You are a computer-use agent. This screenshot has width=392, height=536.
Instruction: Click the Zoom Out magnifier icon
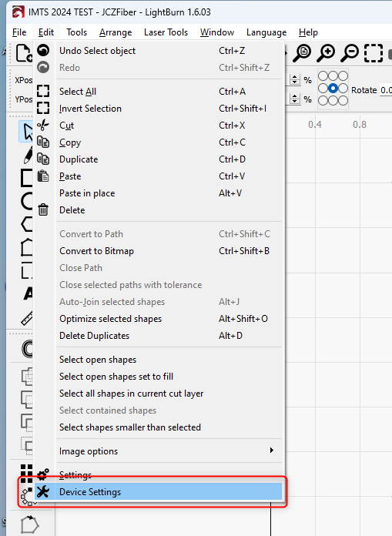pos(350,53)
